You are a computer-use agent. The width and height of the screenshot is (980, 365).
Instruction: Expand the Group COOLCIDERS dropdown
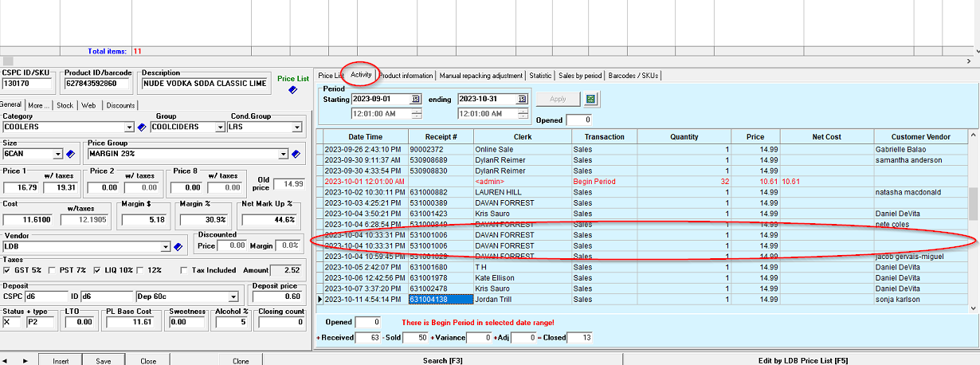click(x=219, y=127)
